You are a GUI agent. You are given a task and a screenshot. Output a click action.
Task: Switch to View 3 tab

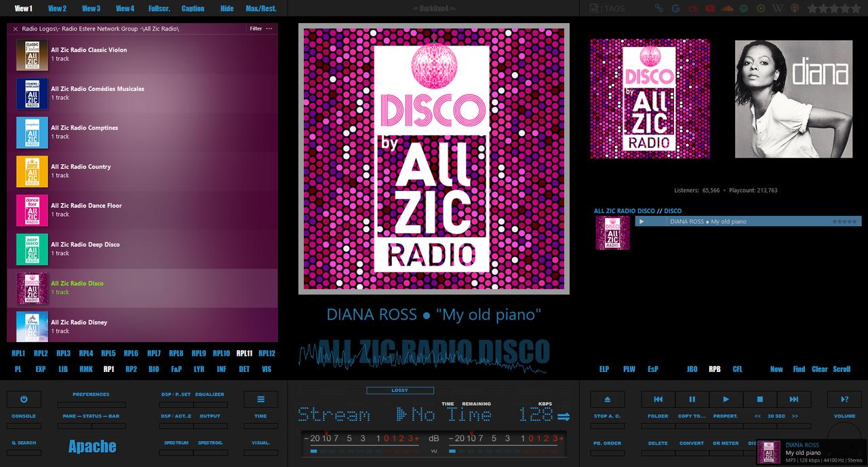[91, 8]
